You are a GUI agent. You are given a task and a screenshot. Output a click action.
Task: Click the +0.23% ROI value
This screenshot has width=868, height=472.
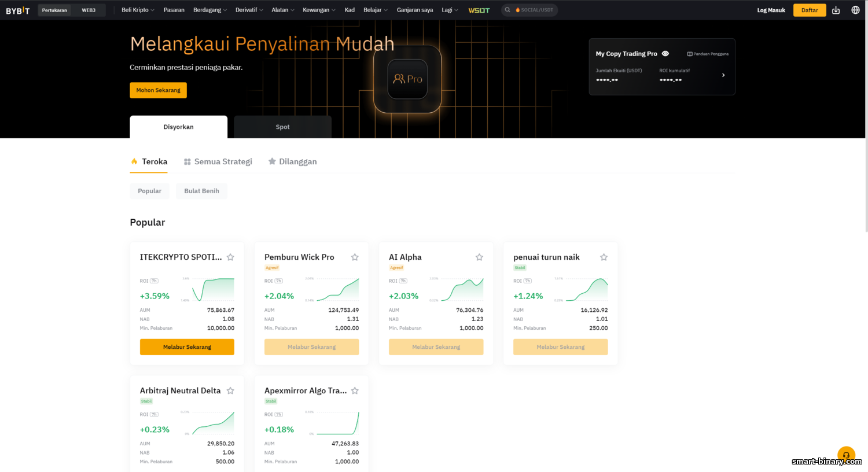[155, 429]
